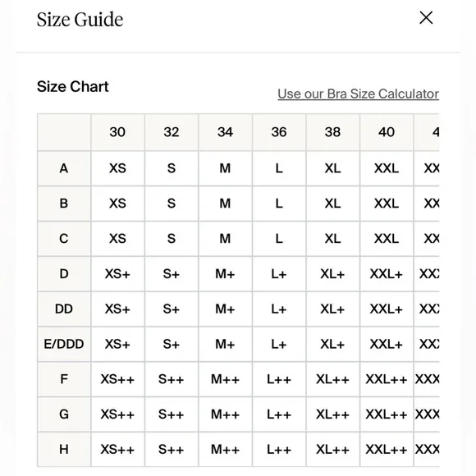Click the Size Chart heading
This screenshot has width=476, height=476.
click(72, 86)
